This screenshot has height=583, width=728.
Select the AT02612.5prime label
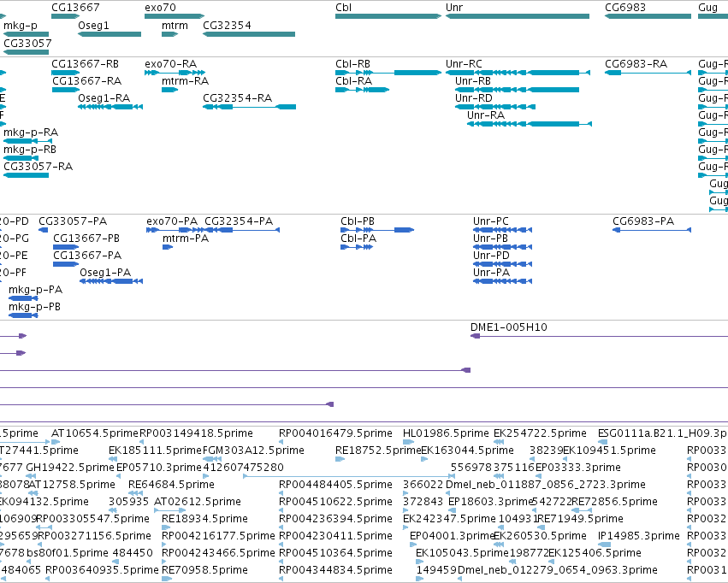(198, 502)
